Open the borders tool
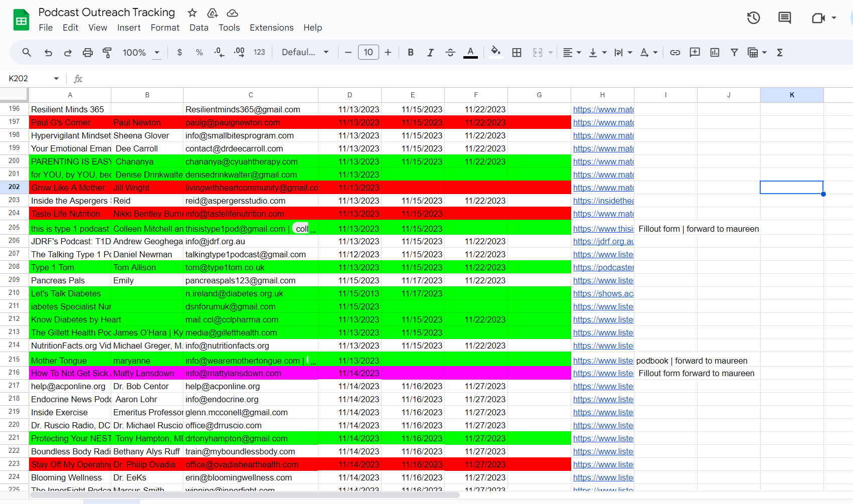853x504 pixels. 517,52
